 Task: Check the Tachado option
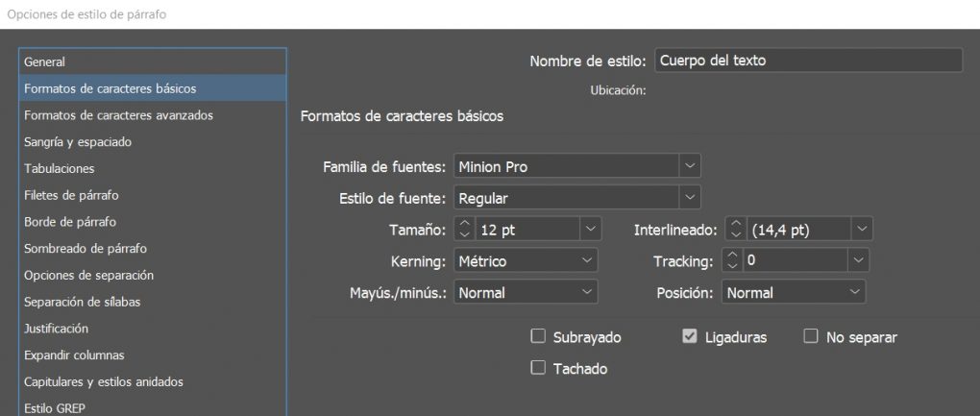coord(538,368)
